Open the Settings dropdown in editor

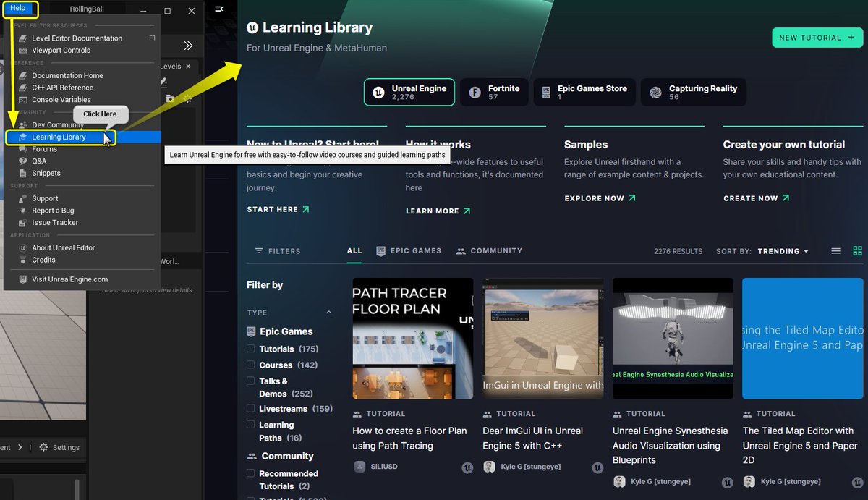point(59,447)
